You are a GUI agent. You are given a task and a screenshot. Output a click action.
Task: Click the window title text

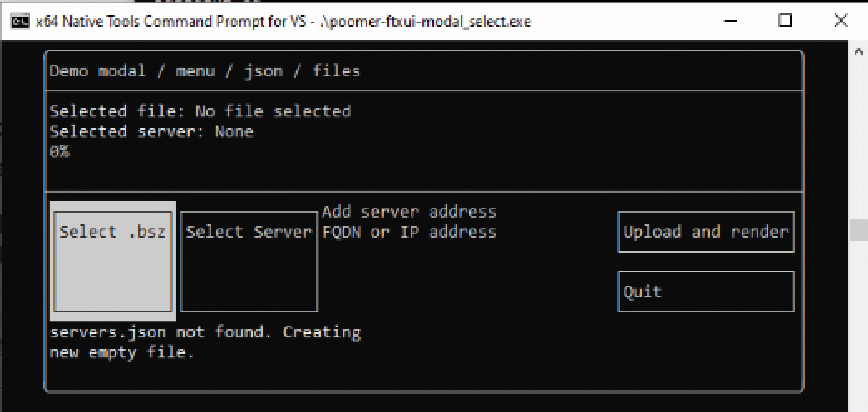283,22
